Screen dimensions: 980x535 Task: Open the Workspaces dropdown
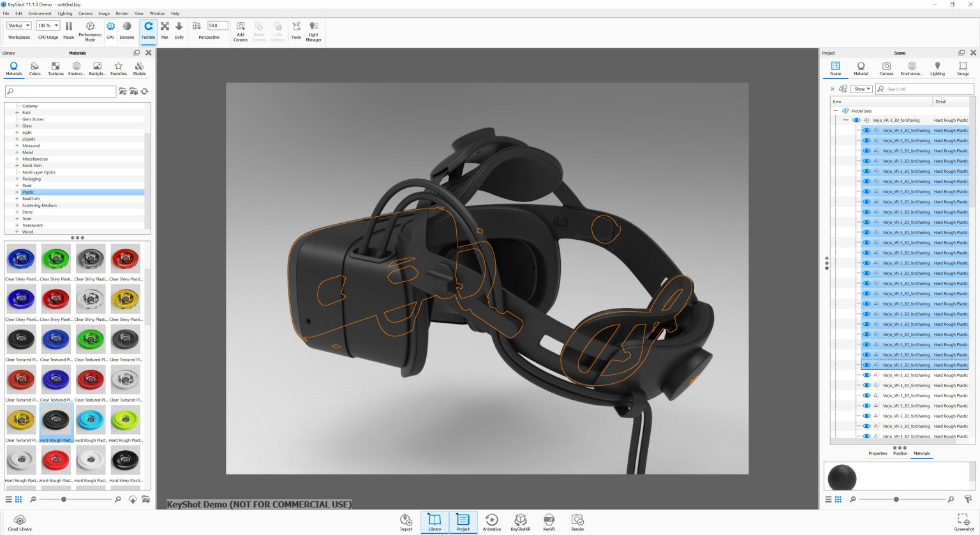[19, 25]
